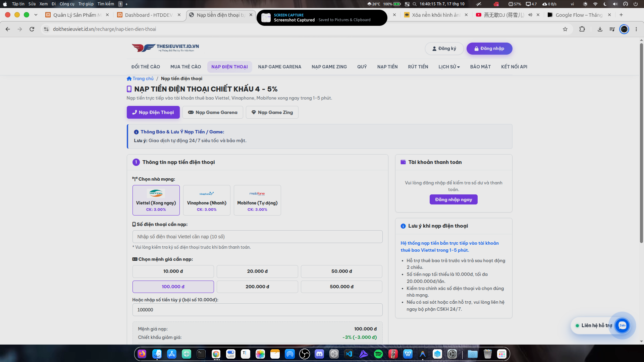Image resolution: width=644 pixels, height=362 pixels.
Task: Open NẠP GAME GARENA menu item
Action: coord(280,67)
